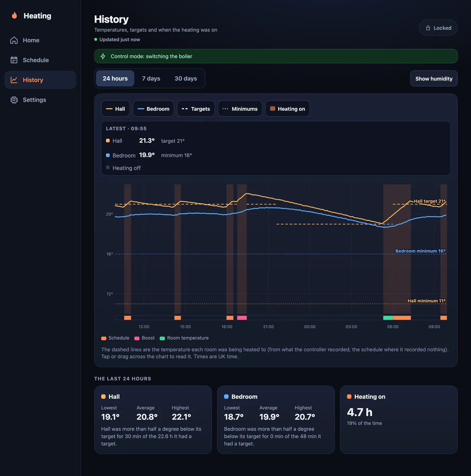
Task: Toggle the Hall line series
Action: pyautogui.click(x=115, y=109)
